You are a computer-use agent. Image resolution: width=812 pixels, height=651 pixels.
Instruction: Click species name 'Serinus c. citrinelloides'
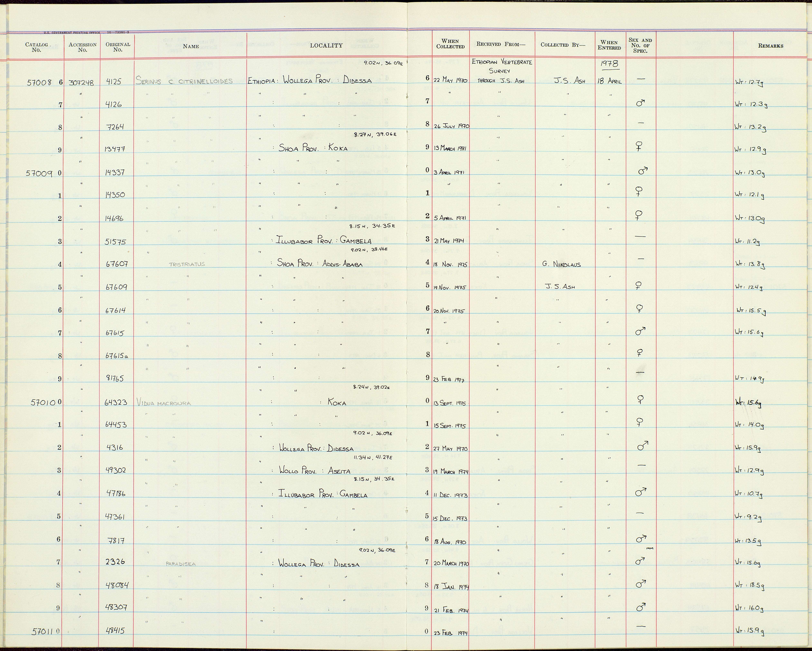point(184,81)
